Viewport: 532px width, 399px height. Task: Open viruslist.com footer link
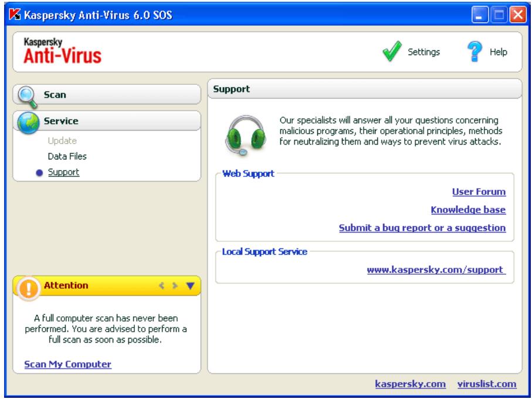point(487,384)
